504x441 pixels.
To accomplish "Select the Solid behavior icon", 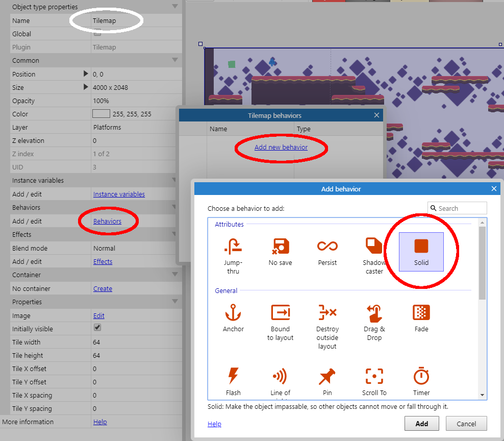I will click(421, 250).
